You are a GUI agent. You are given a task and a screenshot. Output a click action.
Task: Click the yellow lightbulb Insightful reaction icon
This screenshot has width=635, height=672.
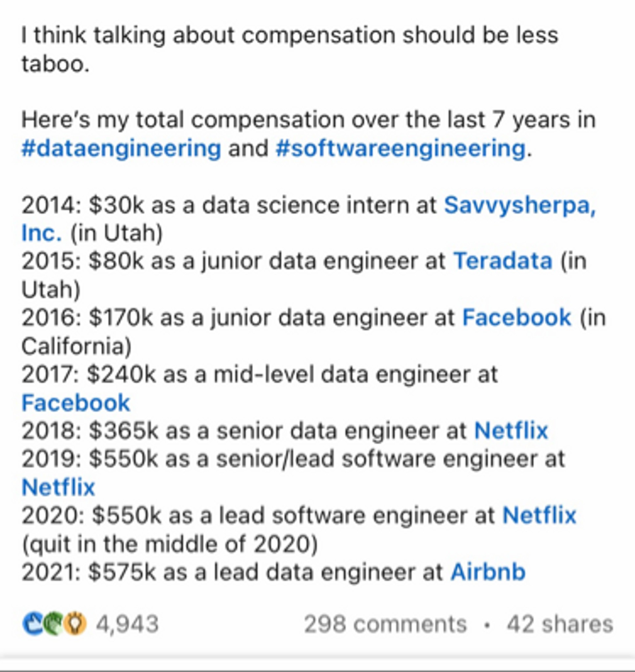[75, 624]
